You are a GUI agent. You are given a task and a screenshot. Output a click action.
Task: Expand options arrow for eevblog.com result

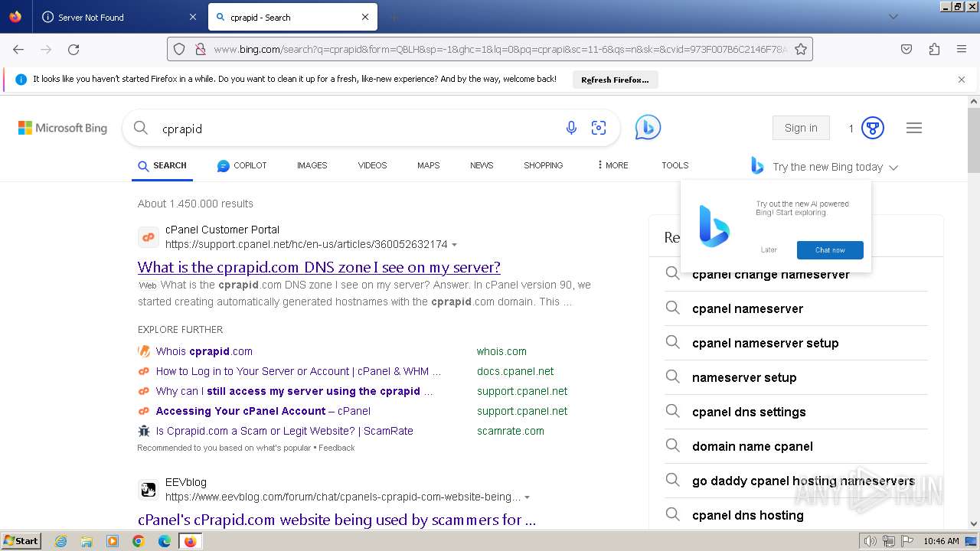[528, 497]
